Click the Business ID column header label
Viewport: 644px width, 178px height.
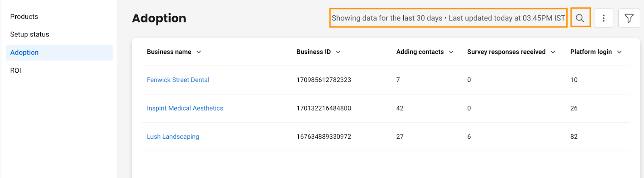[x=314, y=52]
